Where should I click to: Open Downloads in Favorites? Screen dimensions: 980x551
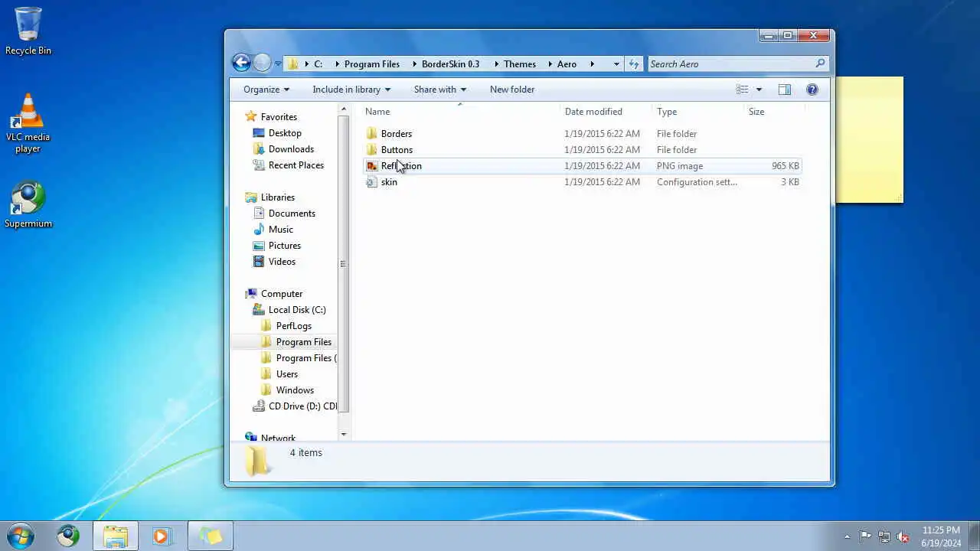291,149
